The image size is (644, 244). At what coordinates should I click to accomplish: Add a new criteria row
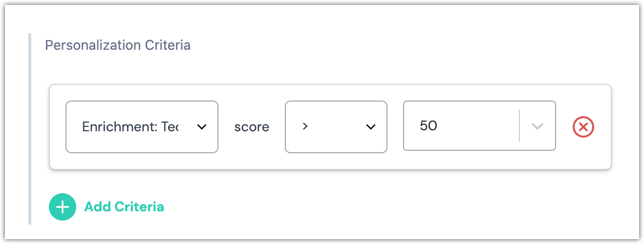pyautogui.click(x=107, y=207)
